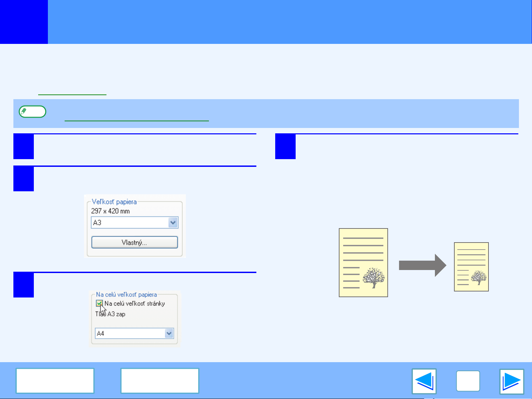
Task: Click the blue step marker in the right column
Action: tap(285, 146)
